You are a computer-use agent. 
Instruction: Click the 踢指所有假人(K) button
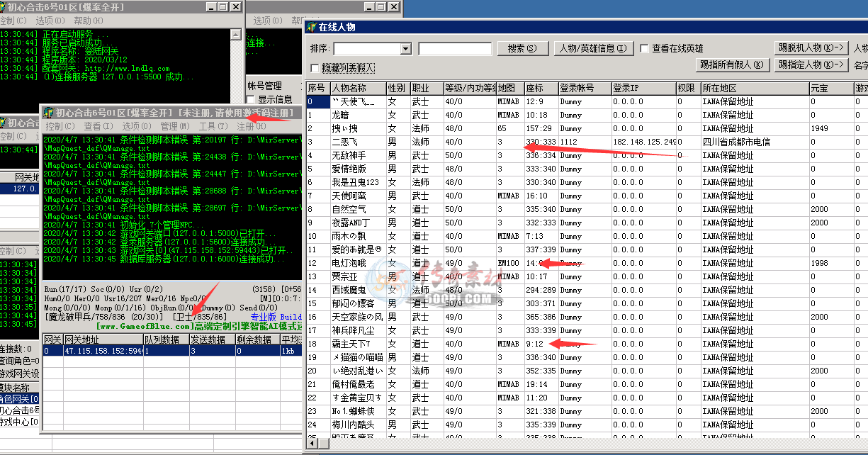[x=732, y=64]
